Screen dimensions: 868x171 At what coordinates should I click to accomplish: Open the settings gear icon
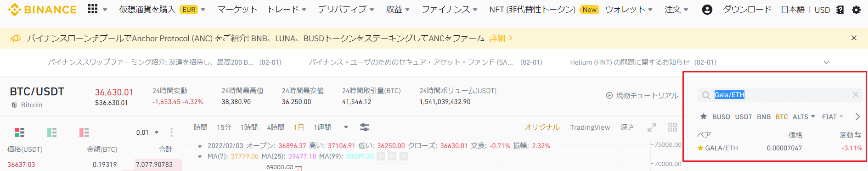pyautogui.click(x=856, y=10)
